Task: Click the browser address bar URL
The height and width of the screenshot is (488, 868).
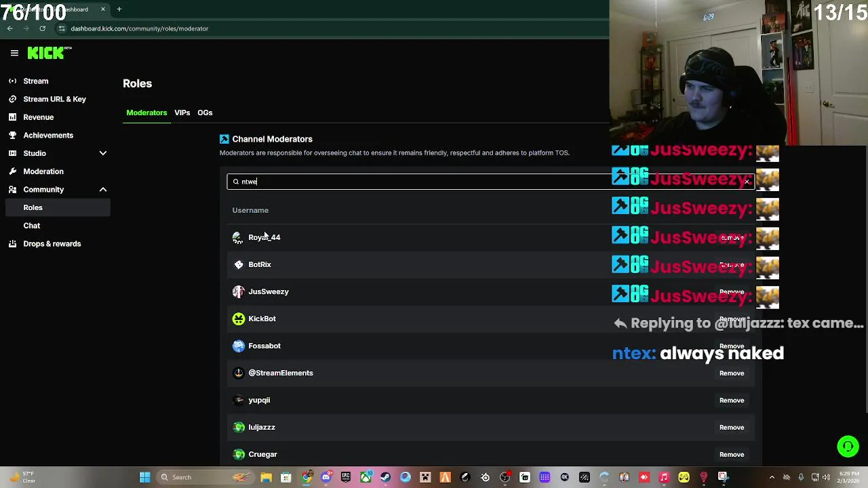Action: 139,28
